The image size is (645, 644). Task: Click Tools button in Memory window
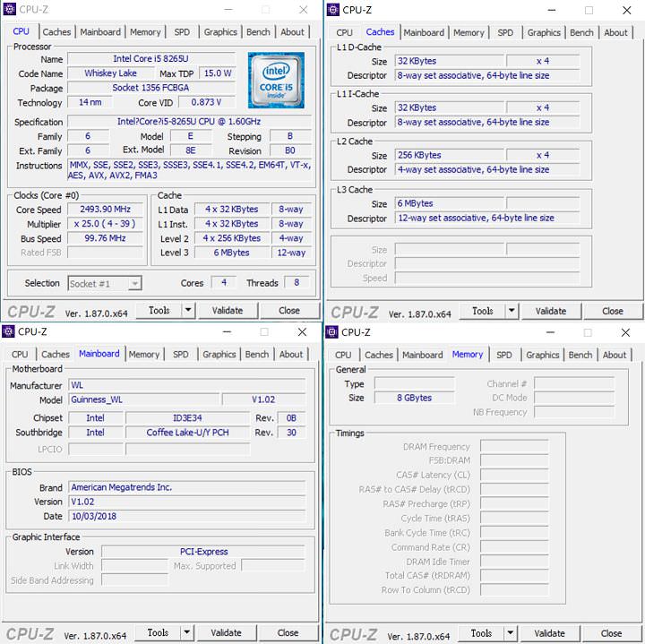pyautogui.click(x=481, y=633)
